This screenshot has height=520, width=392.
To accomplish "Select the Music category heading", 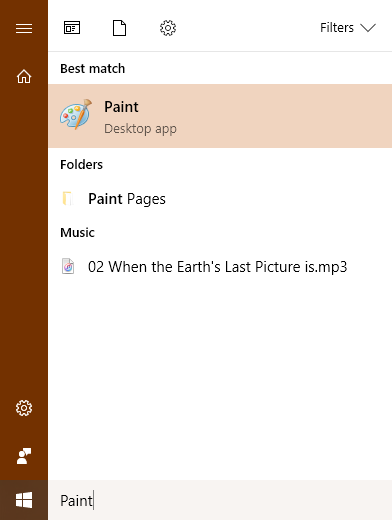I will click(x=77, y=233).
